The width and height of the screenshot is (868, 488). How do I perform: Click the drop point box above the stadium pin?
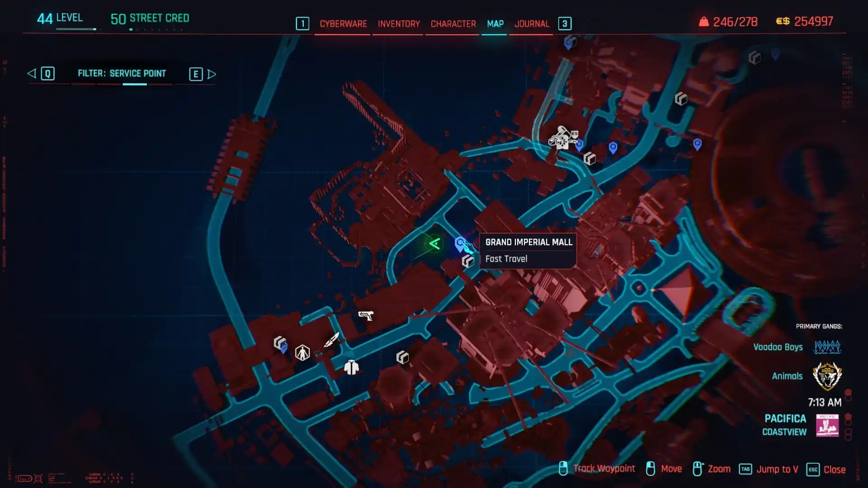click(681, 99)
